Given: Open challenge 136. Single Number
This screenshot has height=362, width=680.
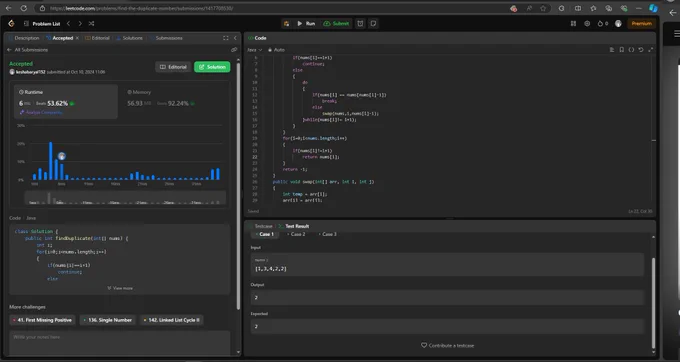Looking at the screenshot, I should [107, 320].
